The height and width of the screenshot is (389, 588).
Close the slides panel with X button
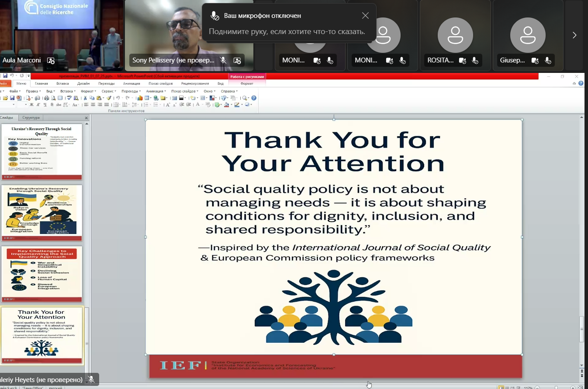[86, 118]
